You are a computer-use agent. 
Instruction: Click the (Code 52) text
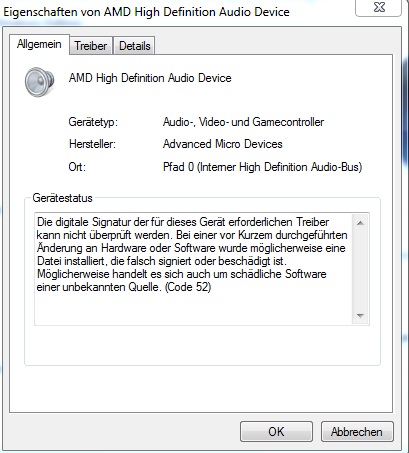pyautogui.click(x=188, y=287)
